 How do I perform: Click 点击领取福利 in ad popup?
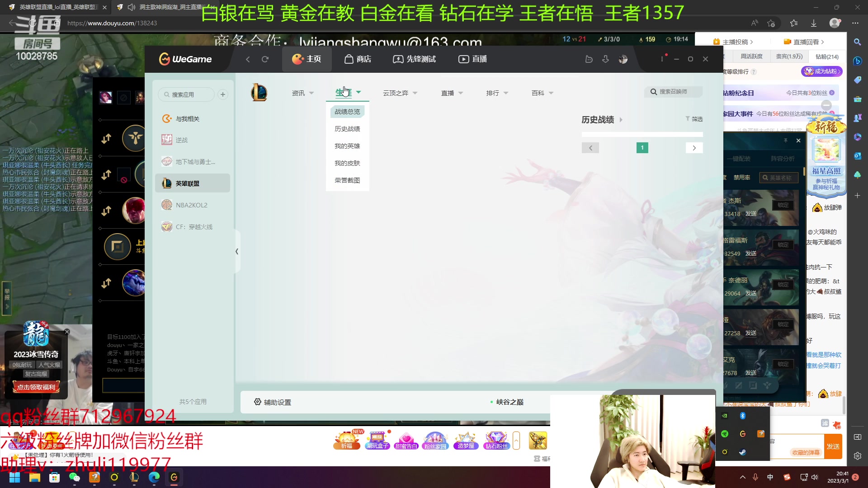pyautogui.click(x=36, y=387)
